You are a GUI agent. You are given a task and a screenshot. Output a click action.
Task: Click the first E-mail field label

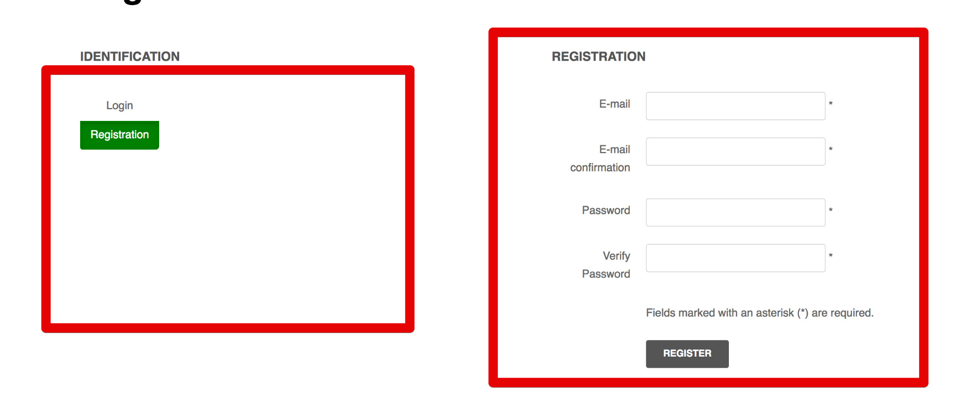pyautogui.click(x=615, y=104)
